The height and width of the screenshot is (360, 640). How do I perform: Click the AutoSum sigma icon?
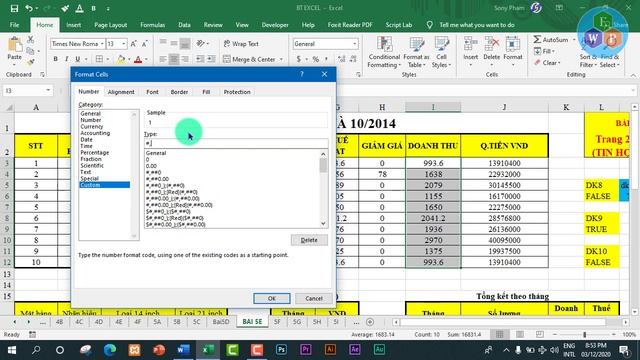pos(538,40)
